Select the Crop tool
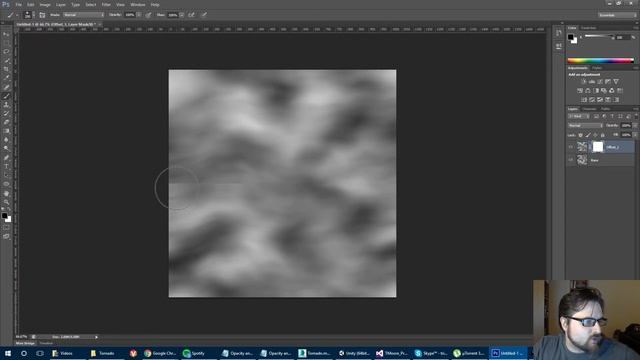 coord(7,69)
